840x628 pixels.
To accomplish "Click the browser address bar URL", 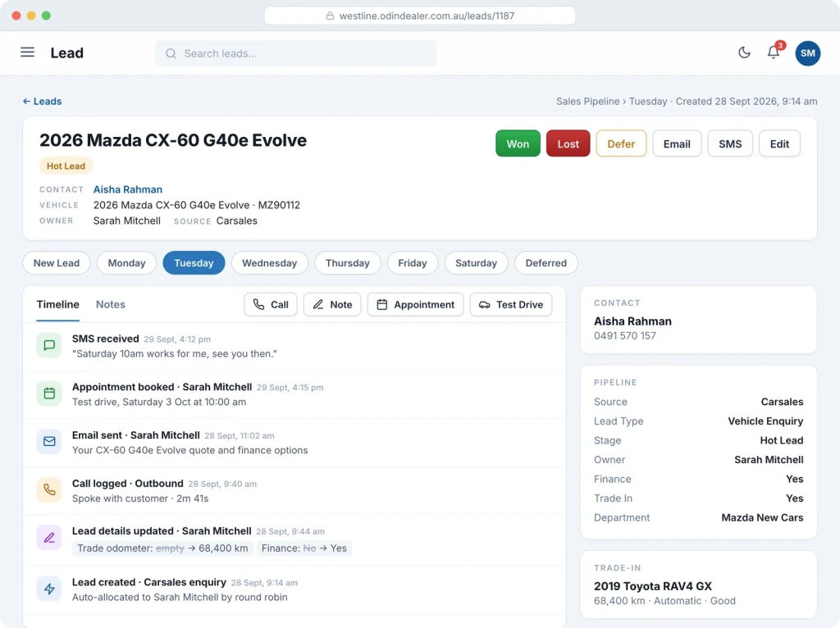I will tap(419, 16).
